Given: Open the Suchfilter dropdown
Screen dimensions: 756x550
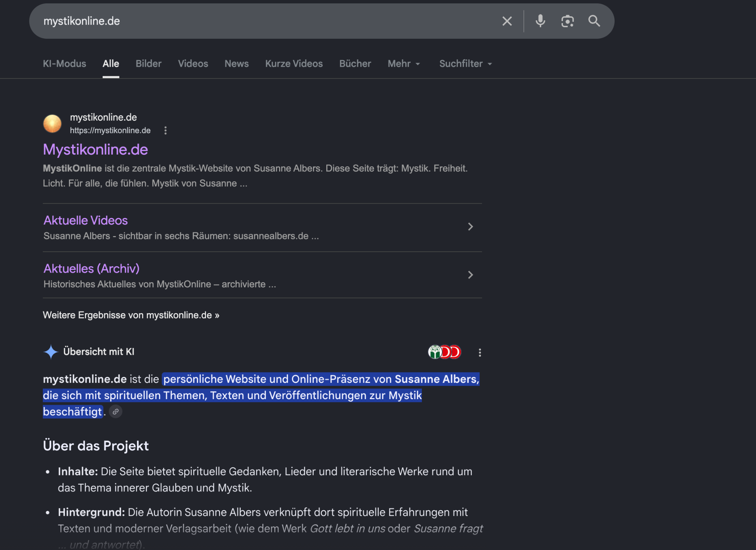Looking at the screenshot, I should tap(465, 63).
